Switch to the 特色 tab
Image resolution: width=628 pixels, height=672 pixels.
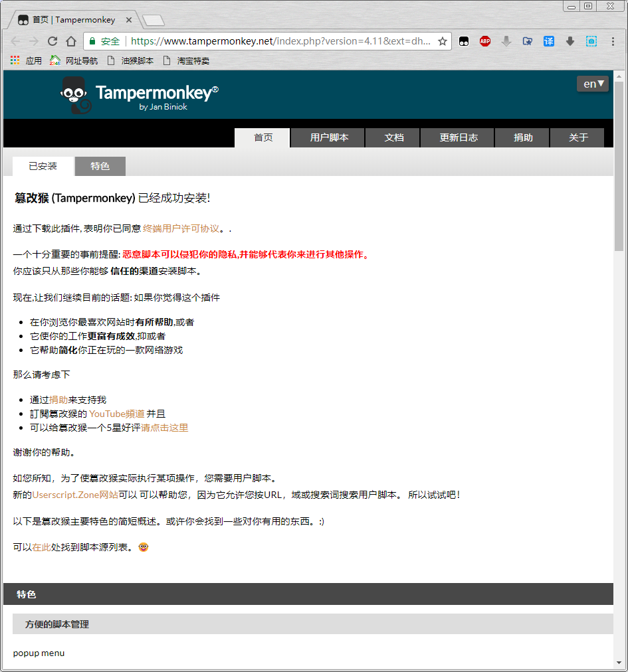(x=100, y=166)
